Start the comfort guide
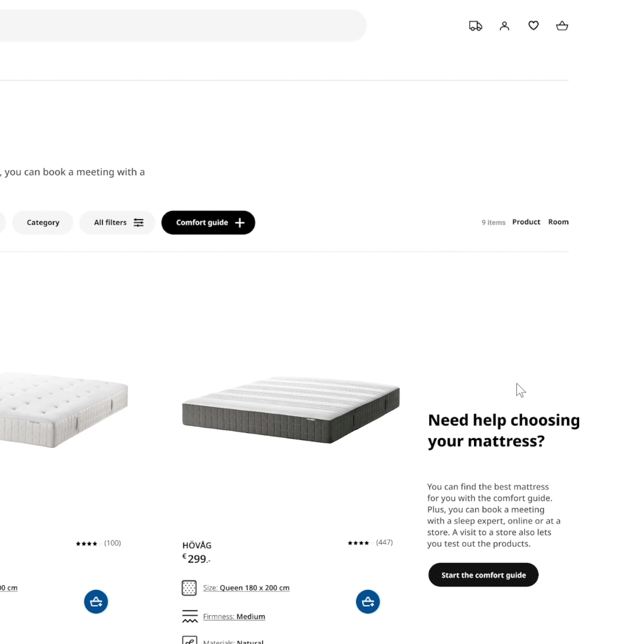This screenshot has width=644, height=644. (484, 575)
